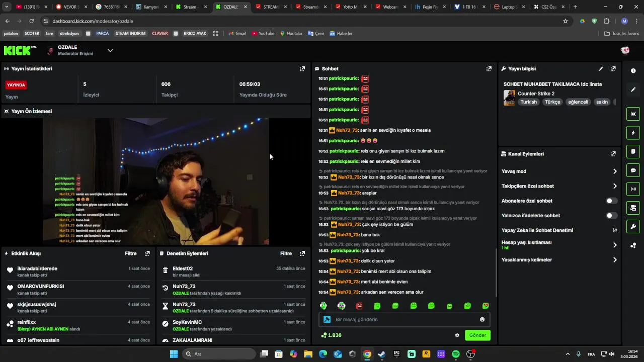Open the Tous les favoris folder
Viewport: 644px width, 362px height.
point(622,34)
